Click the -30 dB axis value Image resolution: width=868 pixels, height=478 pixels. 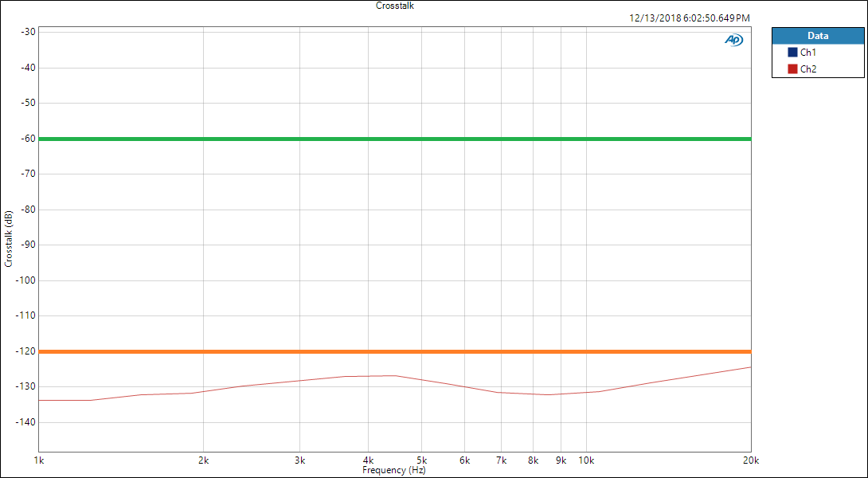(x=28, y=32)
